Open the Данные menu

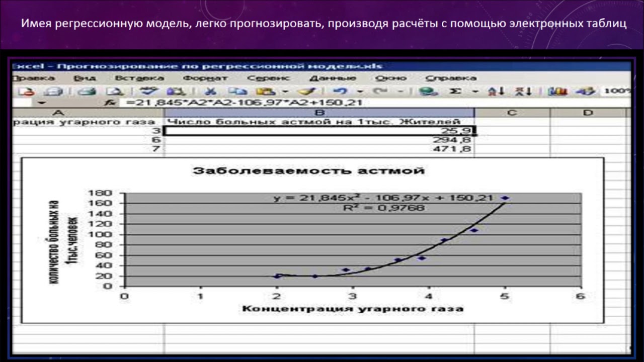333,78
